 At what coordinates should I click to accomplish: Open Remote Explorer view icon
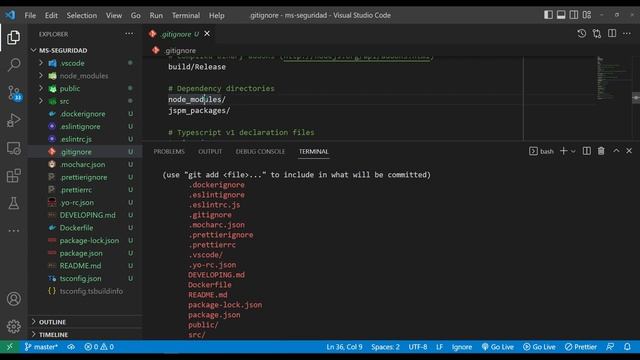click(x=13, y=148)
